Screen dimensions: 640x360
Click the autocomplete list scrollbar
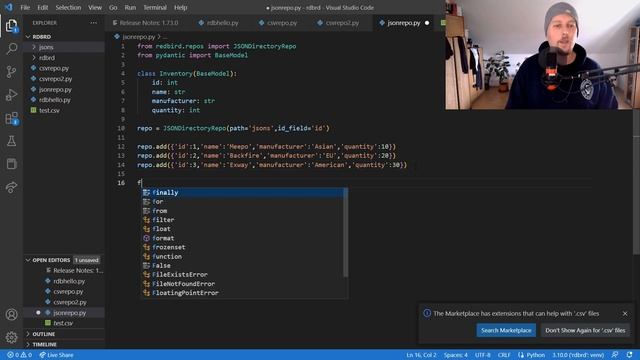346,233
